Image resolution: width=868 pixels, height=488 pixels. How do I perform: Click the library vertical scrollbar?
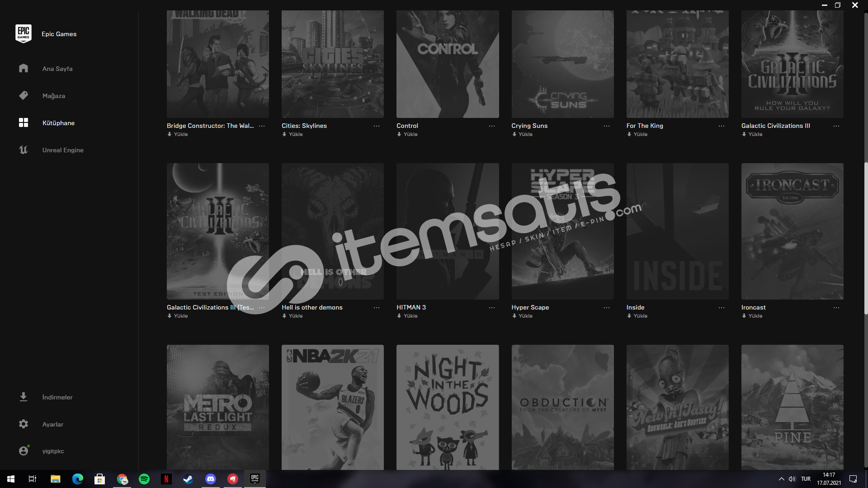[866, 238]
